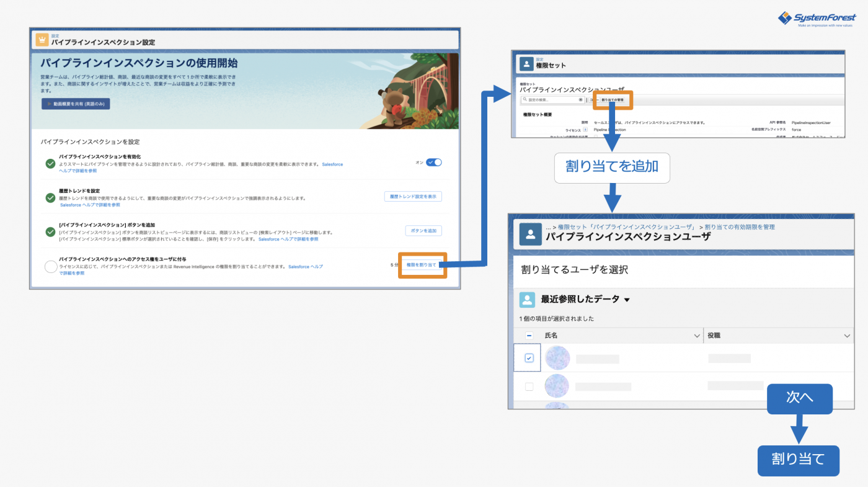Open the 役職 column dropdown chevron

(x=847, y=336)
